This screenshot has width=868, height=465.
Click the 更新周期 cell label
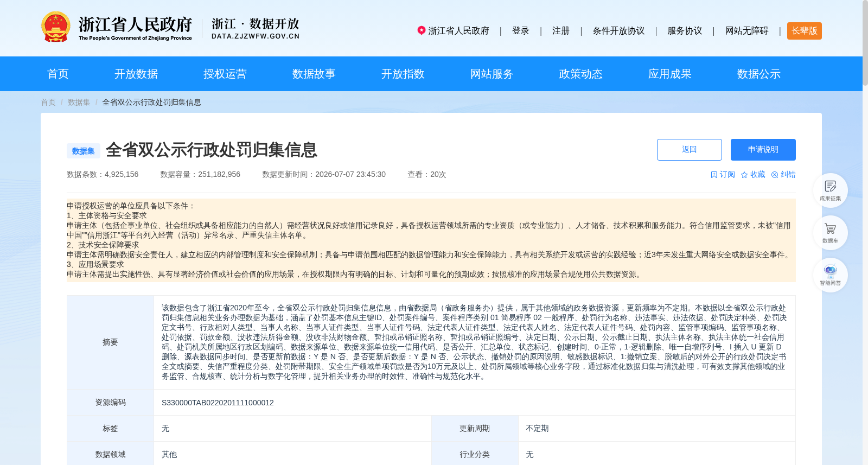(475, 429)
